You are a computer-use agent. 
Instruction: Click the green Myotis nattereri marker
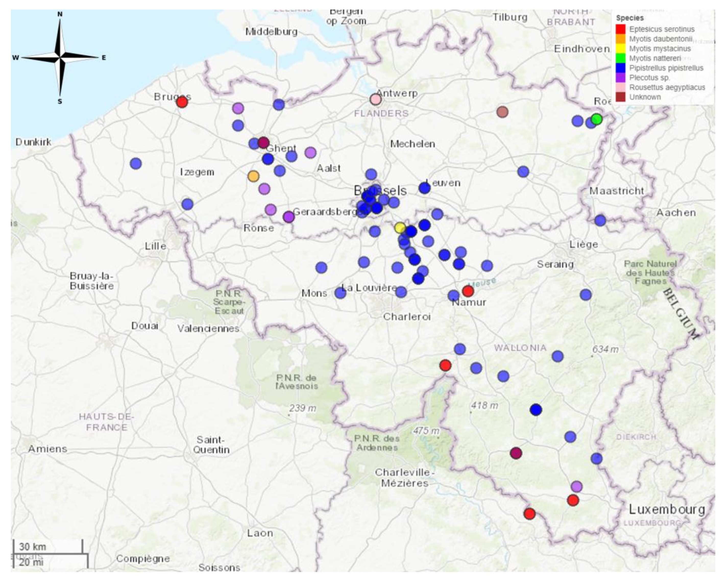point(597,119)
